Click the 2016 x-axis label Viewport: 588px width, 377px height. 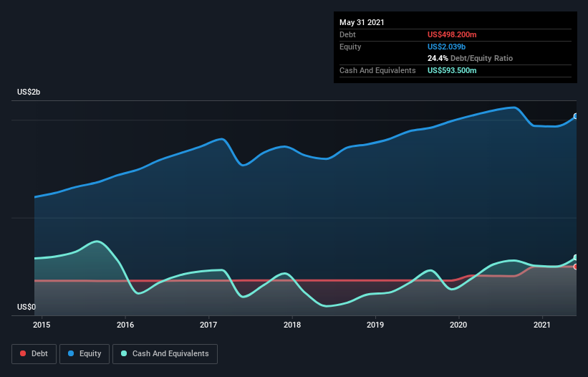point(125,325)
